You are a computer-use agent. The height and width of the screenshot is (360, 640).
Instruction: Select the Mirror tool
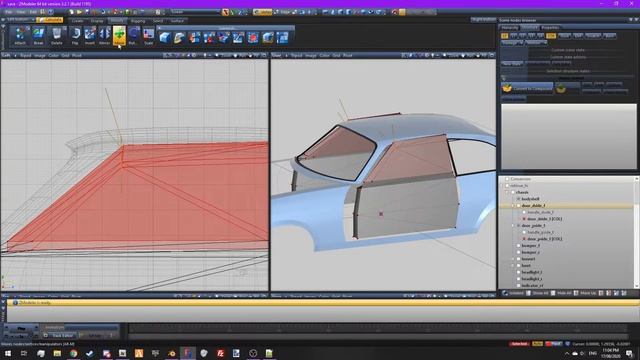(104, 36)
